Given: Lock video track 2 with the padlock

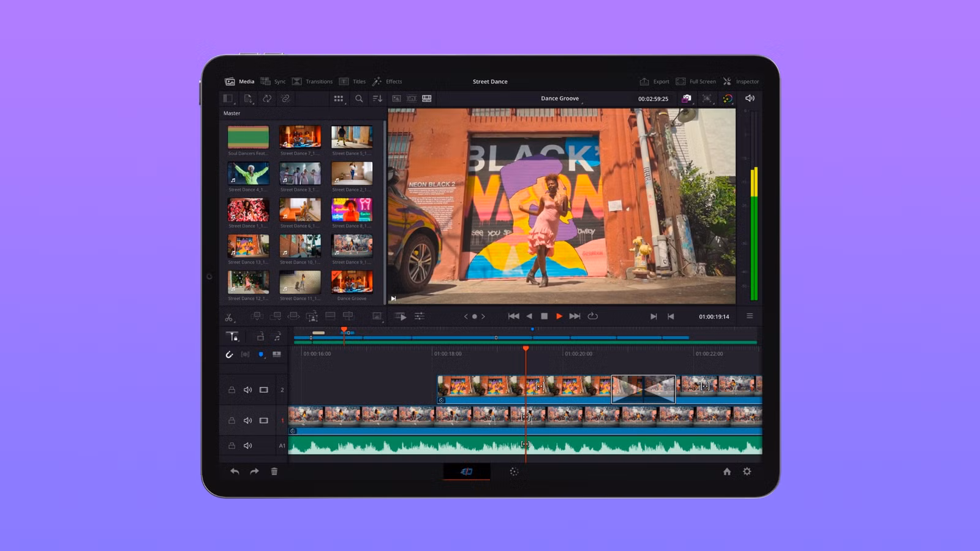Looking at the screenshot, I should pos(232,389).
